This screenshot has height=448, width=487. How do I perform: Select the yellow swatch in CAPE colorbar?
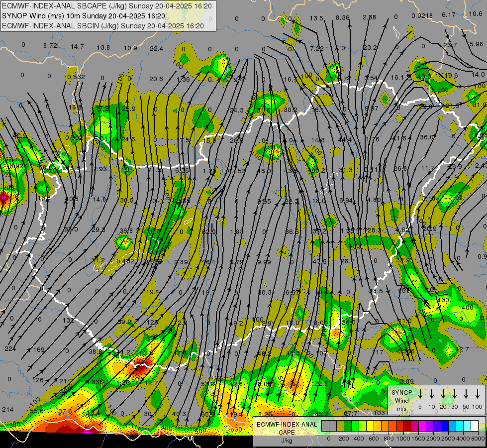[370, 426]
